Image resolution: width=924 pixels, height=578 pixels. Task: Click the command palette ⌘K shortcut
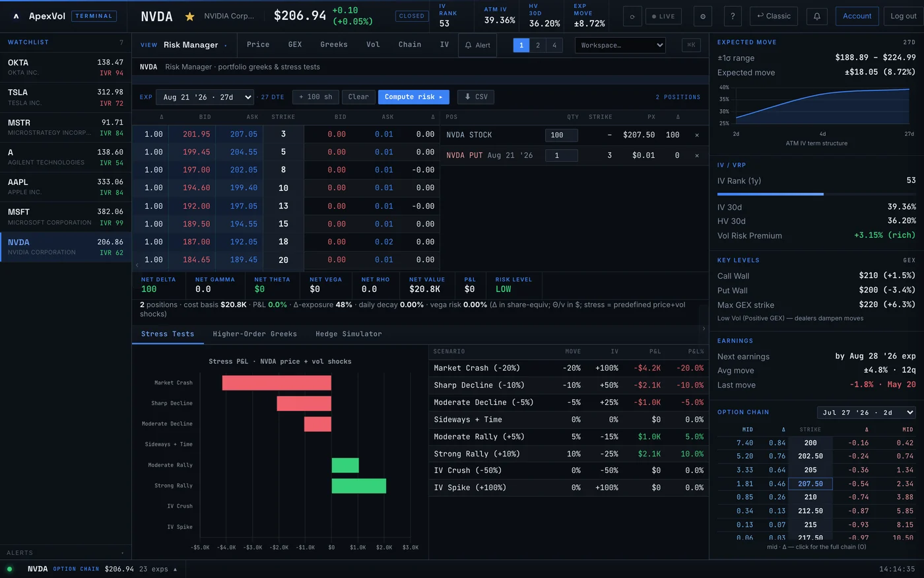click(x=691, y=45)
